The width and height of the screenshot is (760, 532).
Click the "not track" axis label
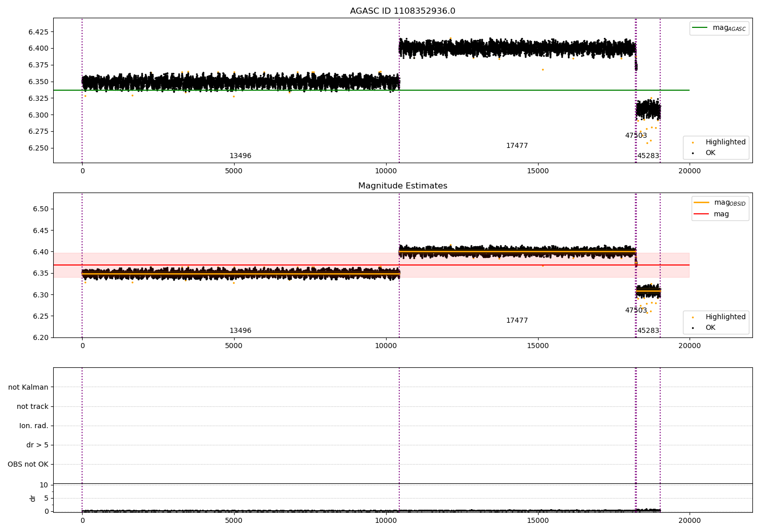point(32,406)
